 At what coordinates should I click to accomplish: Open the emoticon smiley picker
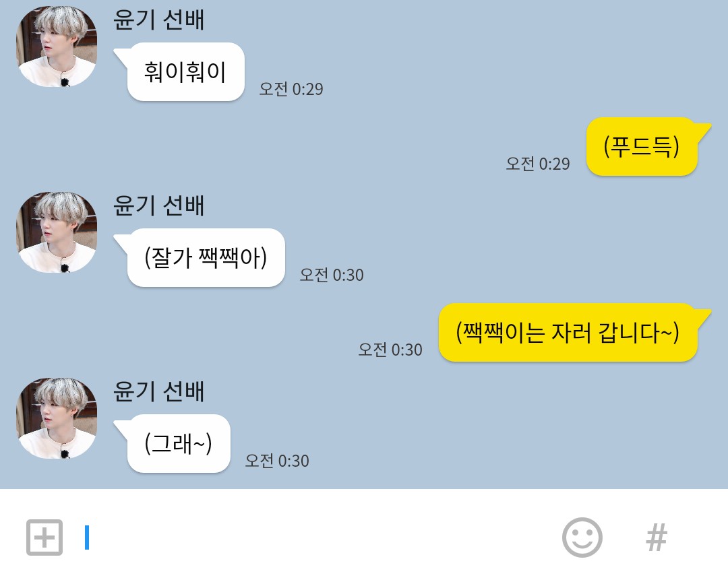582,538
